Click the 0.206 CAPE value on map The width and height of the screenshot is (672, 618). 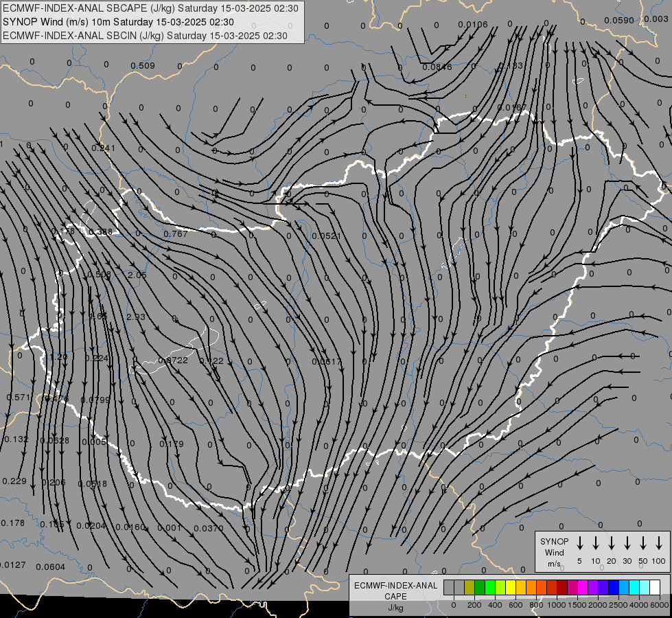coord(54,483)
